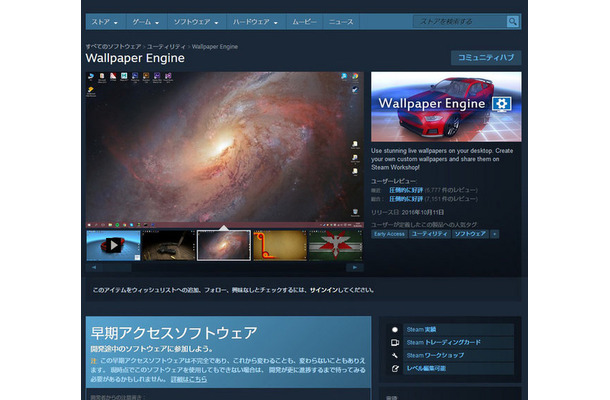Click the ユーティリティ tag

click(x=429, y=234)
